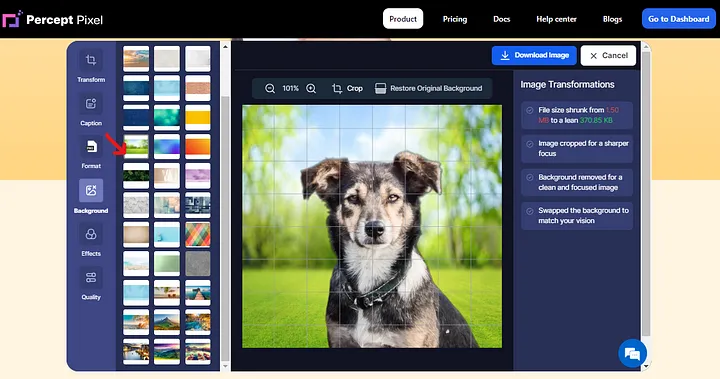Image resolution: width=720 pixels, height=379 pixels.
Task: Choose the gray noise texture background
Action: [x=198, y=263]
